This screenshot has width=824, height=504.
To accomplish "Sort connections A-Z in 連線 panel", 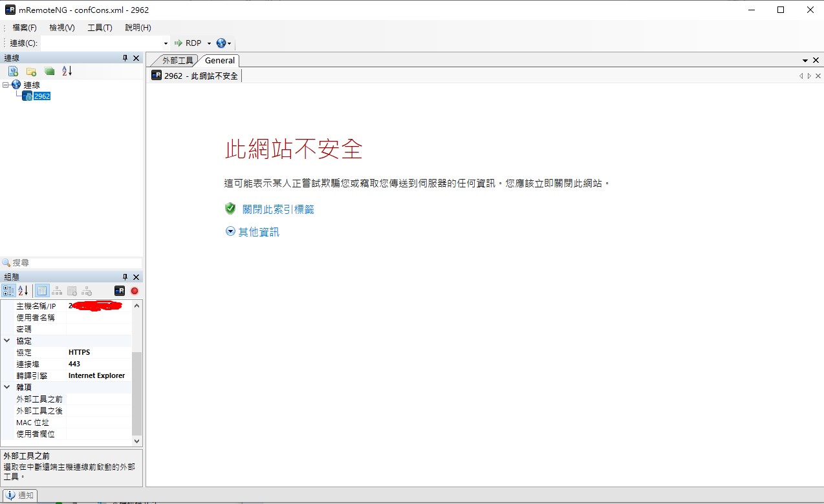I will [67, 71].
